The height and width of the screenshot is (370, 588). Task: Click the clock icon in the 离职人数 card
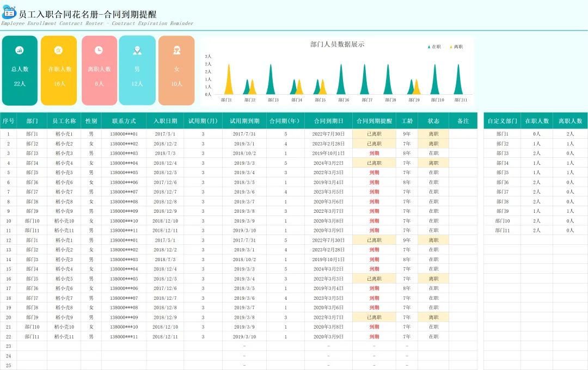pyautogui.click(x=99, y=50)
